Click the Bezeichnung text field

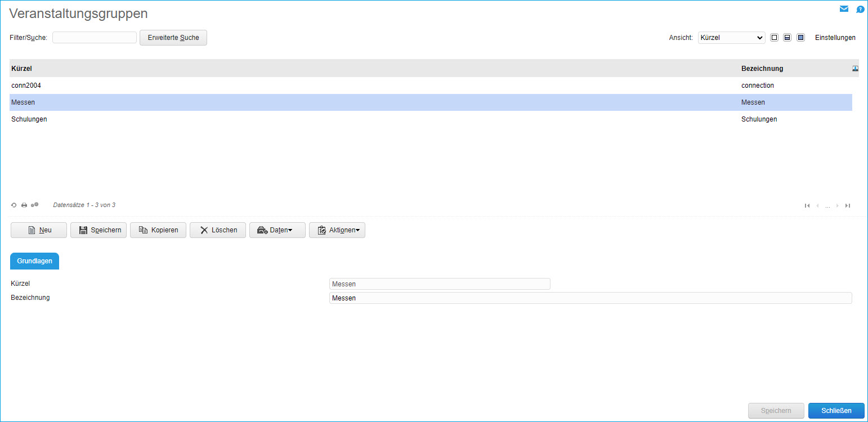[590, 298]
